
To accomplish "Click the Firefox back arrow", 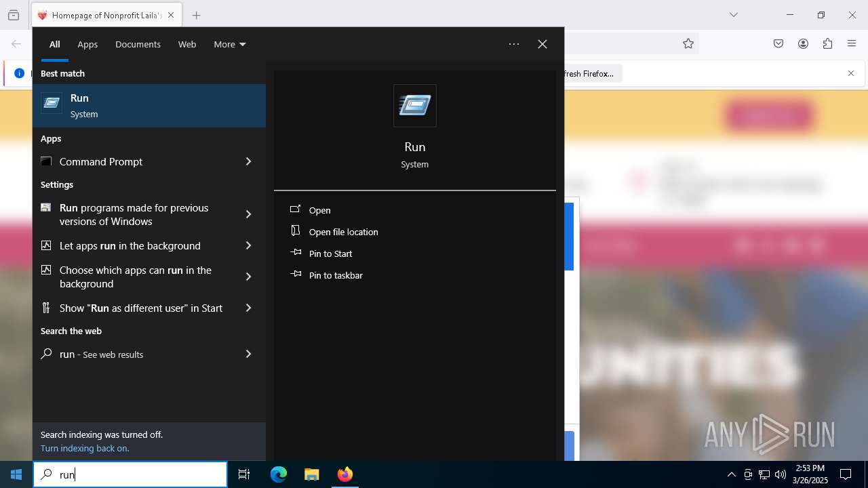I will click(x=16, y=43).
